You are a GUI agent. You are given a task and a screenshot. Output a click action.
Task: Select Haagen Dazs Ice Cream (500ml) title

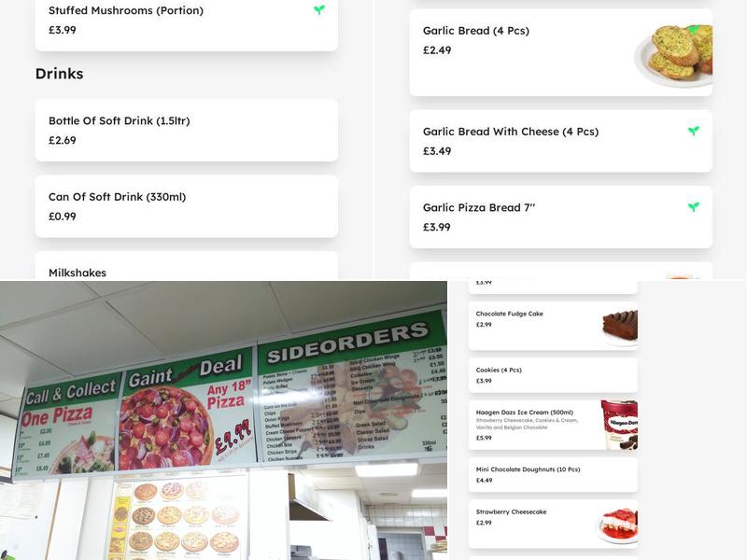click(x=524, y=413)
